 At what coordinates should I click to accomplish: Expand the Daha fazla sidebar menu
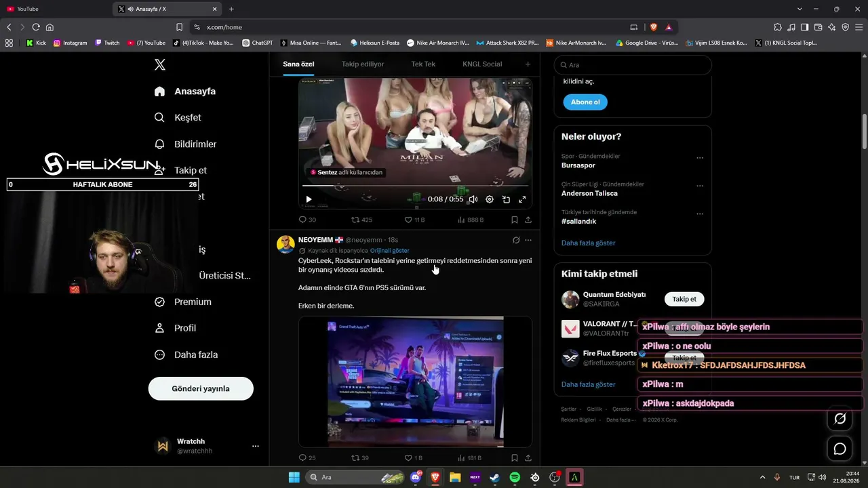click(186, 354)
